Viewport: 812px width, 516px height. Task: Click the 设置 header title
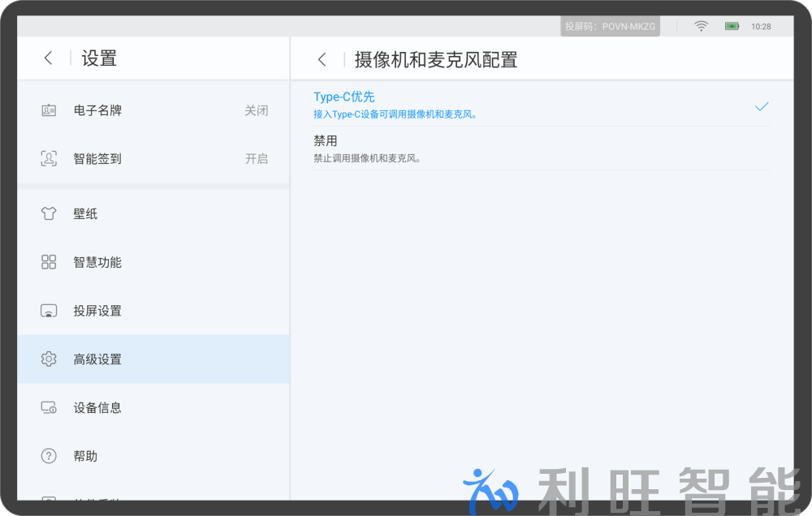point(99,58)
